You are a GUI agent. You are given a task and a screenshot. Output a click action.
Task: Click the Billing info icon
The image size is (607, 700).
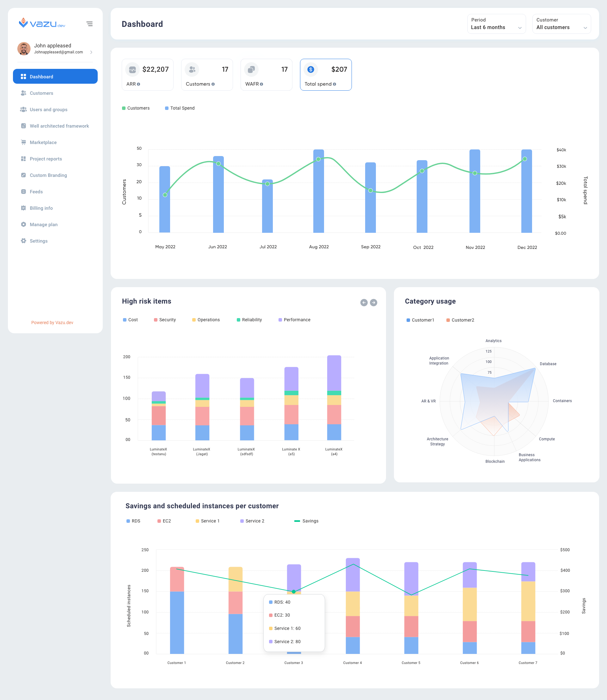(x=23, y=208)
